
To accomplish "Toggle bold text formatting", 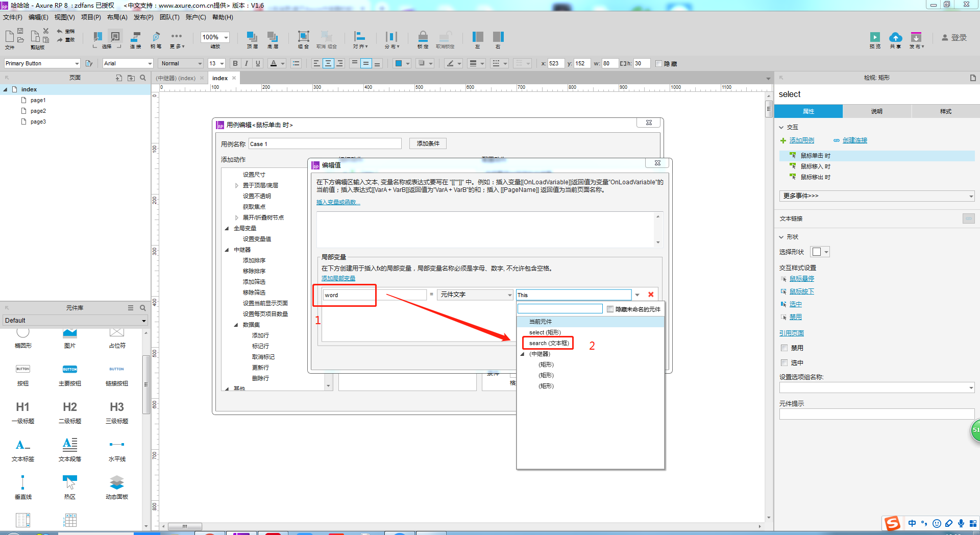I will pyautogui.click(x=235, y=63).
